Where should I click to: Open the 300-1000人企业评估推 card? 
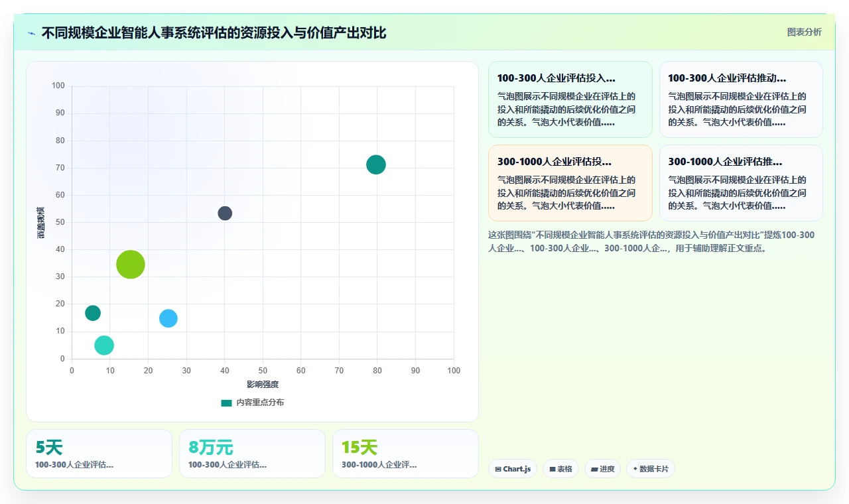[x=741, y=183]
